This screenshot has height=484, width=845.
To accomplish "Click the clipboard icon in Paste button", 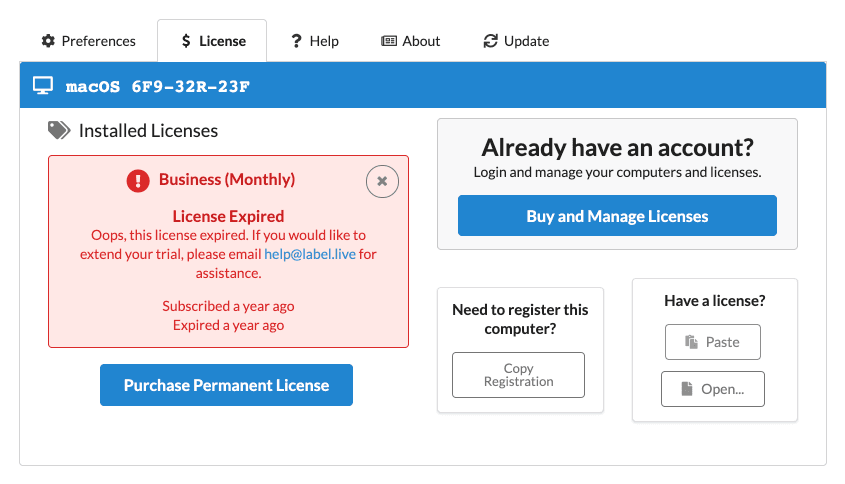I will (x=691, y=342).
